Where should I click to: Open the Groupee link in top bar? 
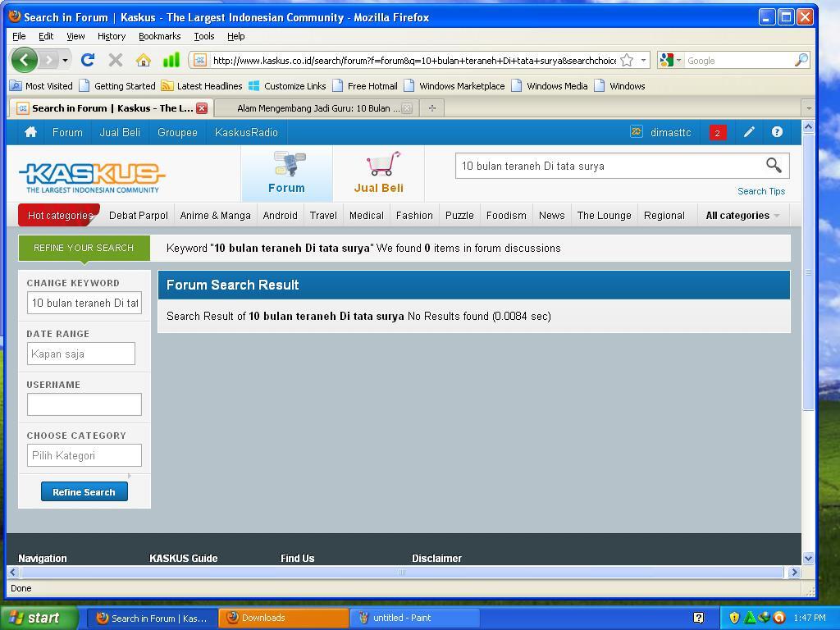177,132
